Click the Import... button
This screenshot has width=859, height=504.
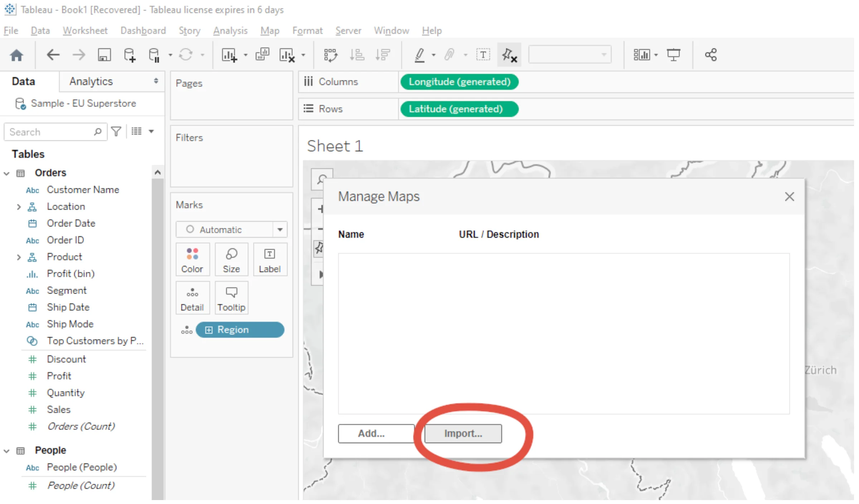463,434
